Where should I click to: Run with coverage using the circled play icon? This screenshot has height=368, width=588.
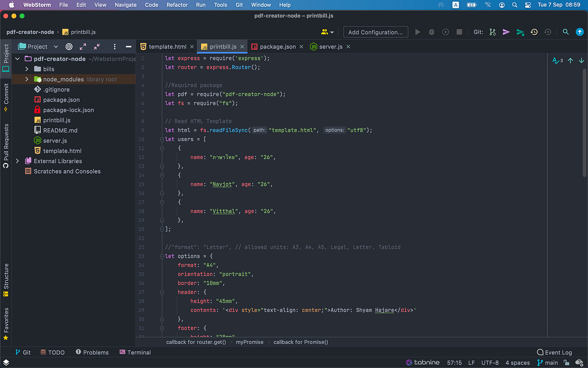(445, 31)
